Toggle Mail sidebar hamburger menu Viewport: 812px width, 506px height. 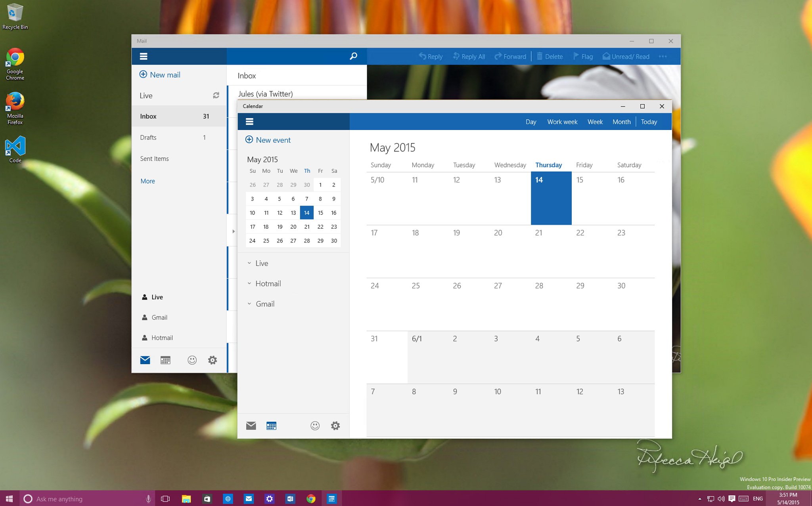pyautogui.click(x=144, y=56)
